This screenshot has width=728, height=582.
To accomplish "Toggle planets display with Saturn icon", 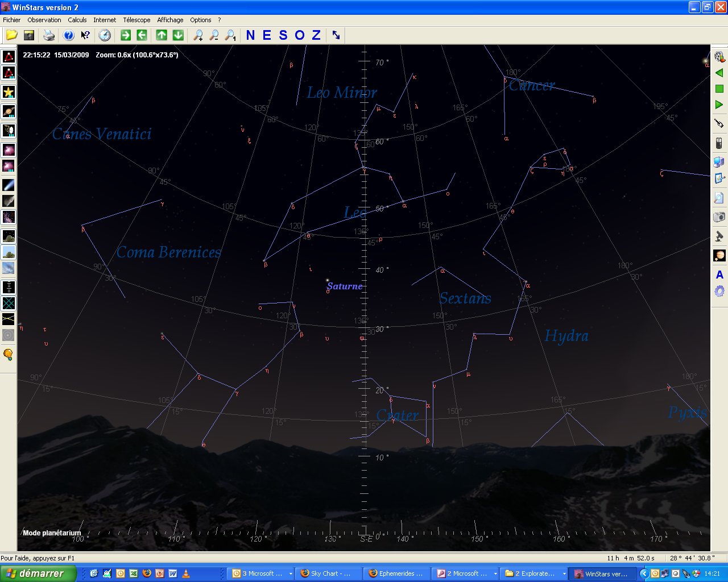I will coord(9,111).
